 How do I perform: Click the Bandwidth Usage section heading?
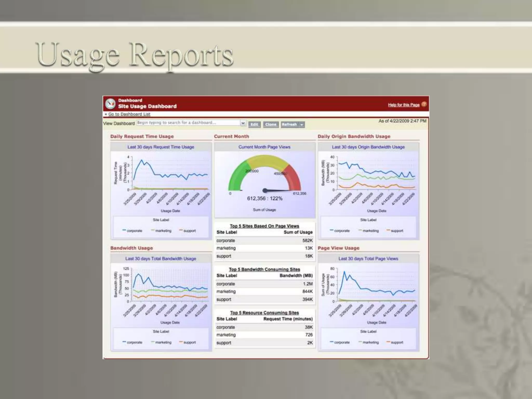[132, 248]
